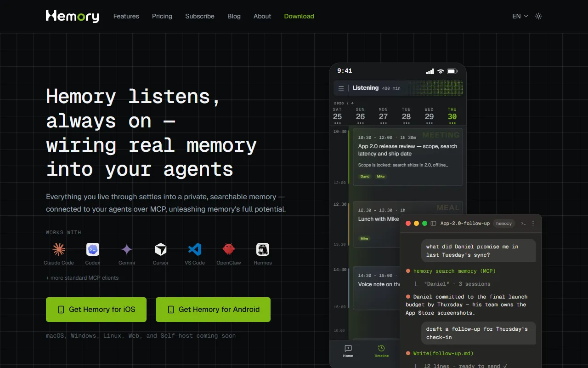The width and height of the screenshot is (588, 368).
Task: Open the About nav link
Action: [262, 16]
